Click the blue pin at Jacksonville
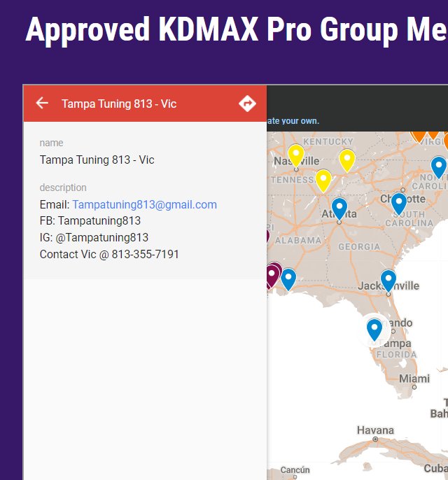 [x=388, y=281]
